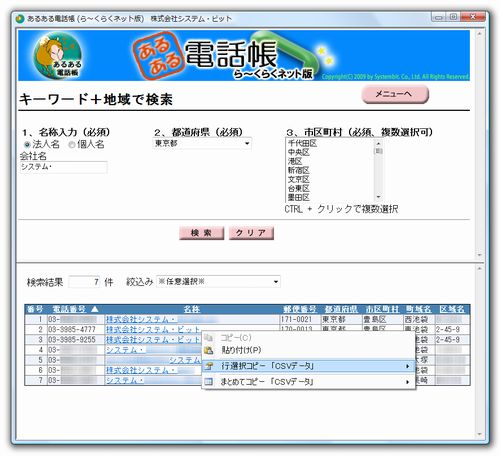This screenshot has height=456, width=500.
Task: Expand the 行選択コピー「CSVデータ」 submenu arrow
Action: pos(407,366)
